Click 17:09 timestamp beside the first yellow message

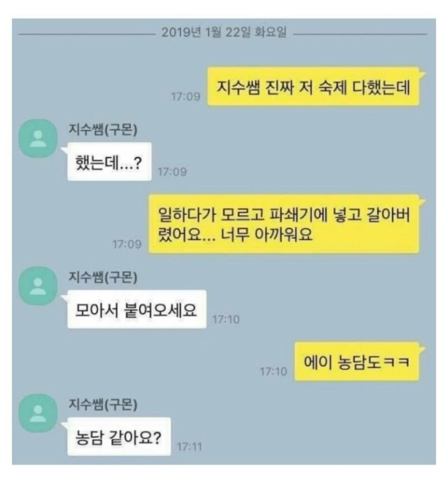tap(185, 97)
